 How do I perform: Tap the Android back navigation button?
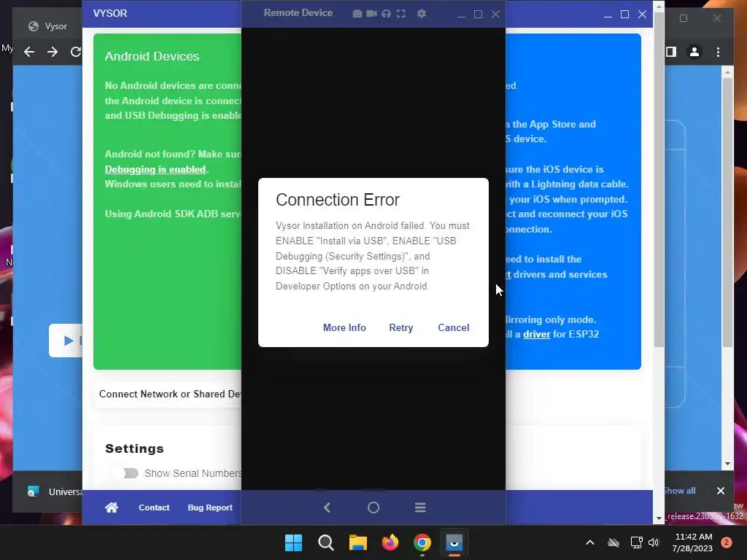[328, 507]
